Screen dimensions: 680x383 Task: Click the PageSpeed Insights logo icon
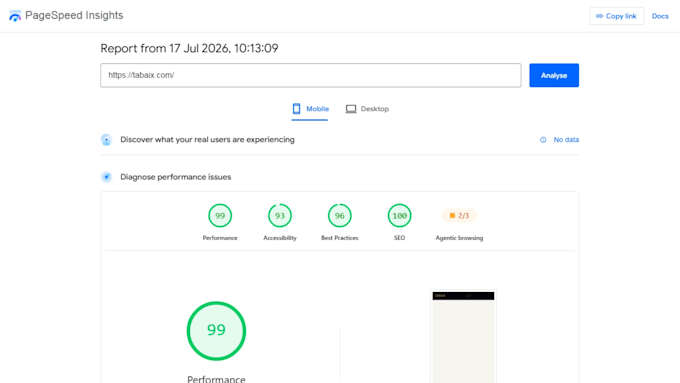pyautogui.click(x=15, y=16)
